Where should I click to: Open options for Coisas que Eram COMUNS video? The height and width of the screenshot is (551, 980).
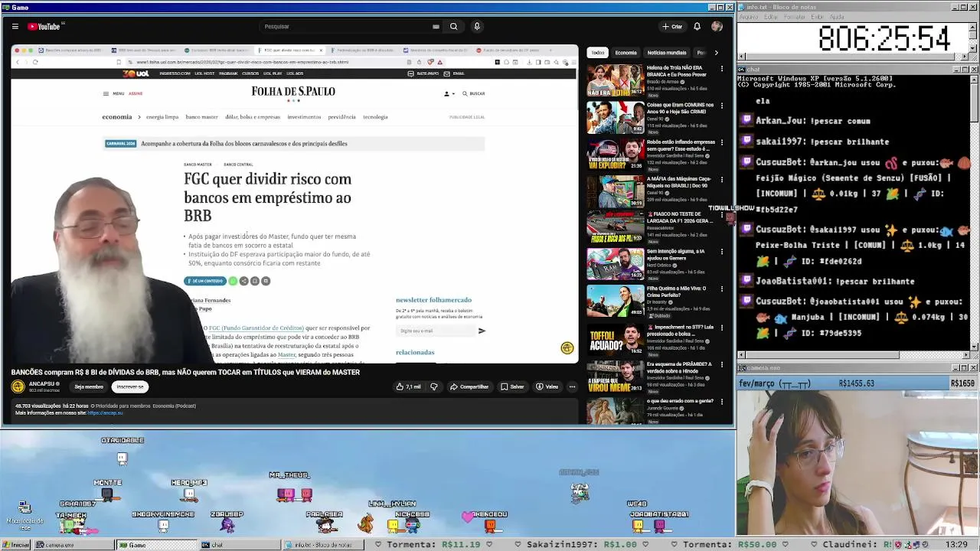721,106
